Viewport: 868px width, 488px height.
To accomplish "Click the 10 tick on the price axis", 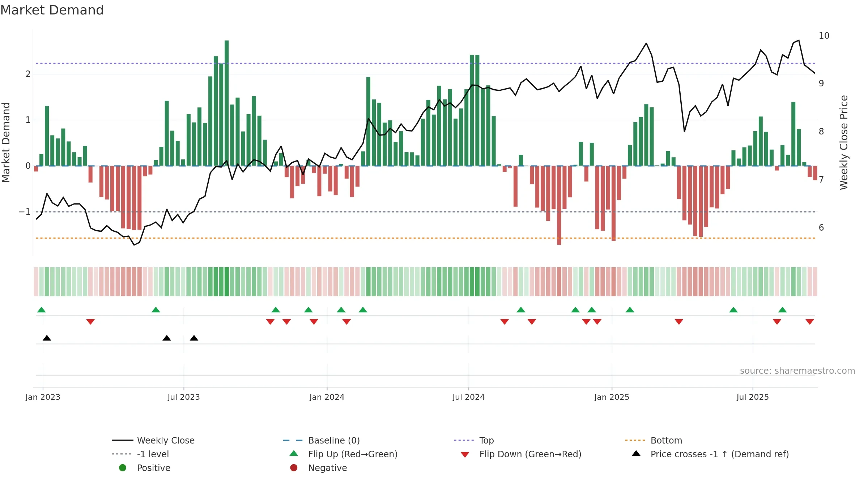I will tap(824, 36).
